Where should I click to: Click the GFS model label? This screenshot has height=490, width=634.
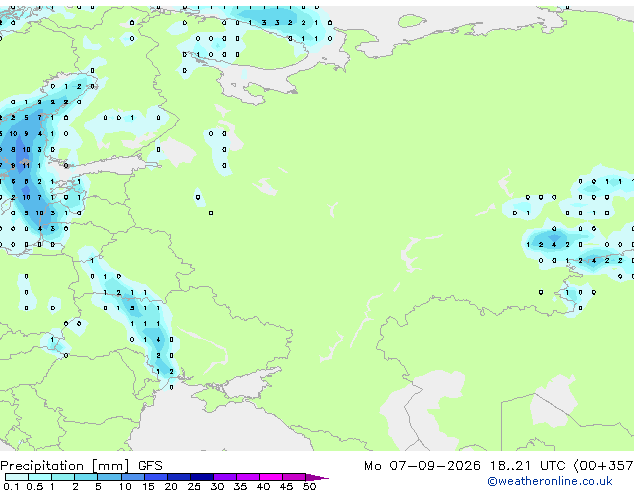pyautogui.click(x=150, y=466)
